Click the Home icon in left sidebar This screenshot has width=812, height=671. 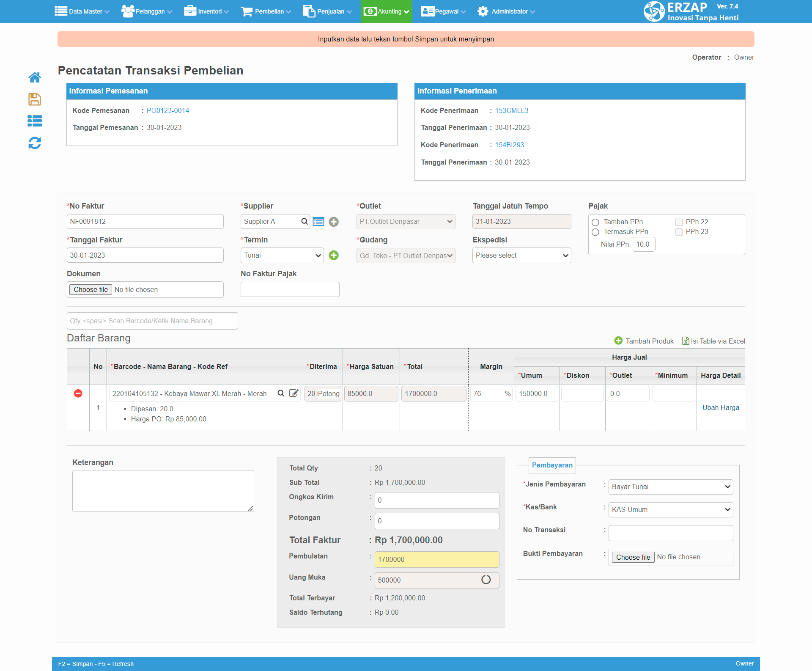tap(35, 77)
